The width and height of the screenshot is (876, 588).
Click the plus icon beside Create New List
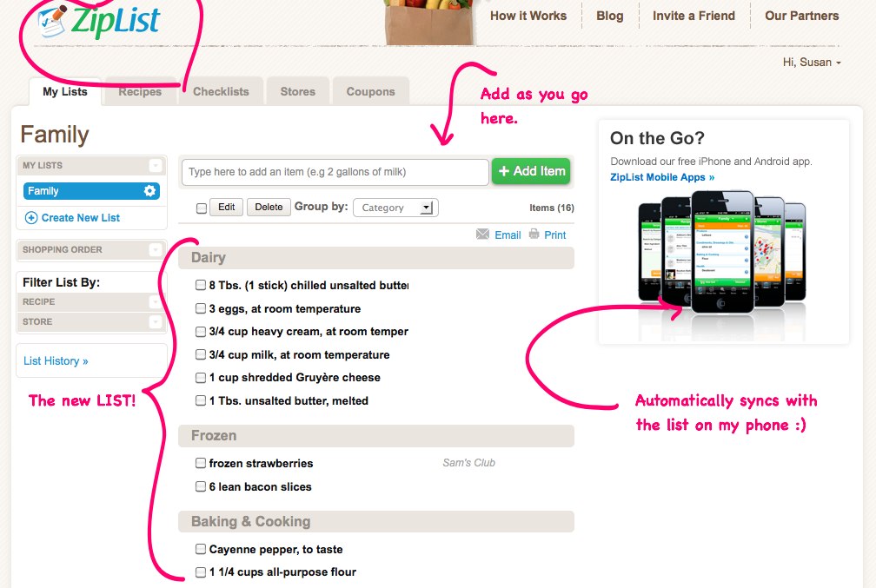point(31,218)
